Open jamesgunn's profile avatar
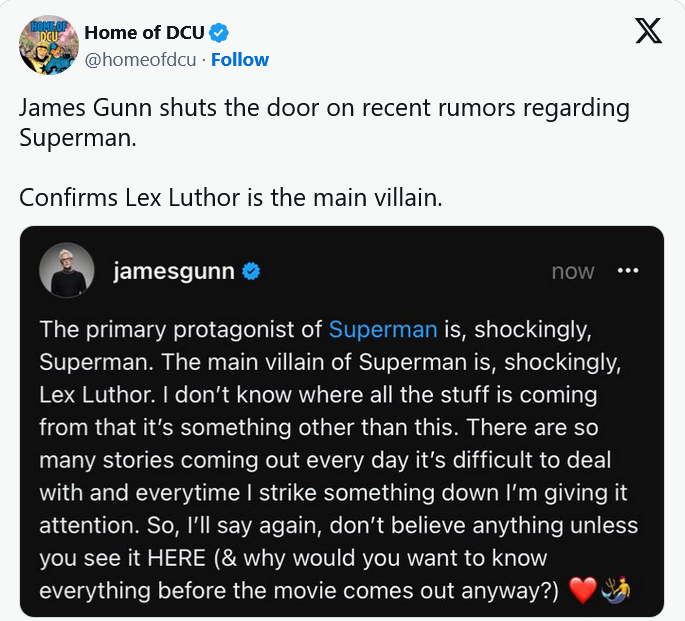The width and height of the screenshot is (685, 621). (67, 271)
